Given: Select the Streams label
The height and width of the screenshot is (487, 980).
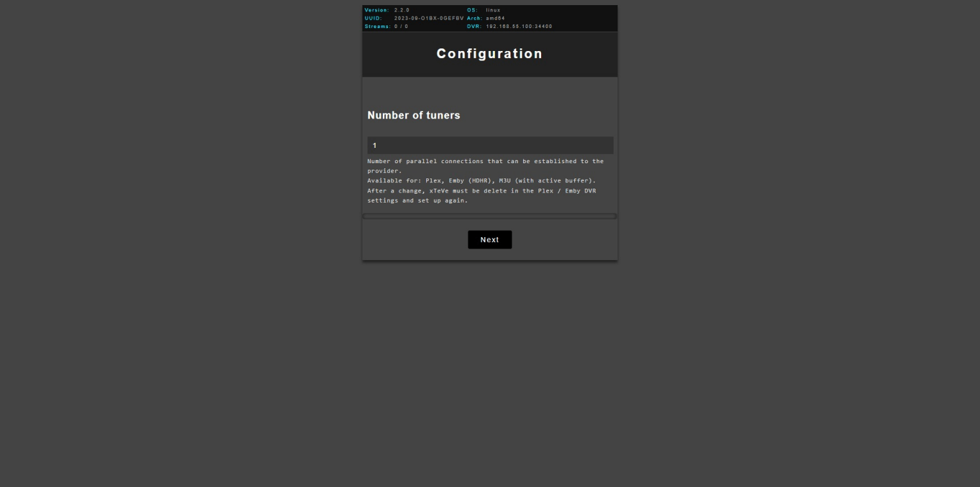Looking at the screenshot, I should point(377,27).
